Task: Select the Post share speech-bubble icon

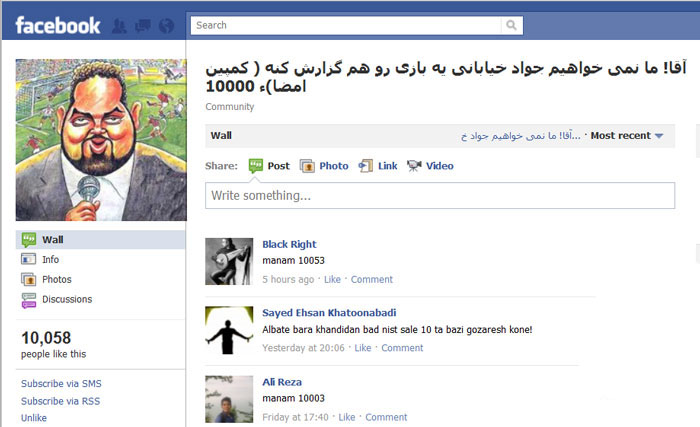Action: tap(256, 166)
